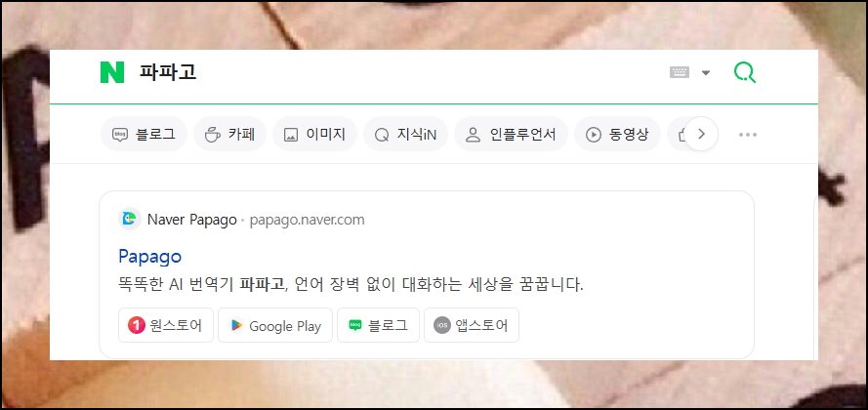Open the 지식iN tab
Viewport: 868px width, 410px height.
click(x=405, y=134)
